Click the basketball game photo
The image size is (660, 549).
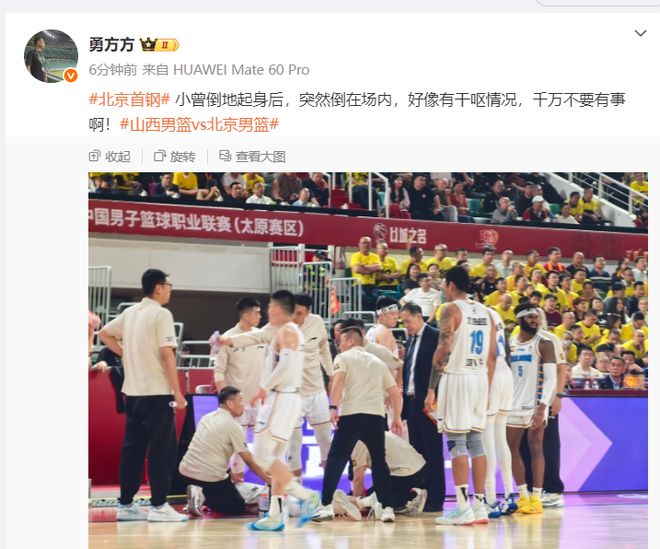pos(368,360)
